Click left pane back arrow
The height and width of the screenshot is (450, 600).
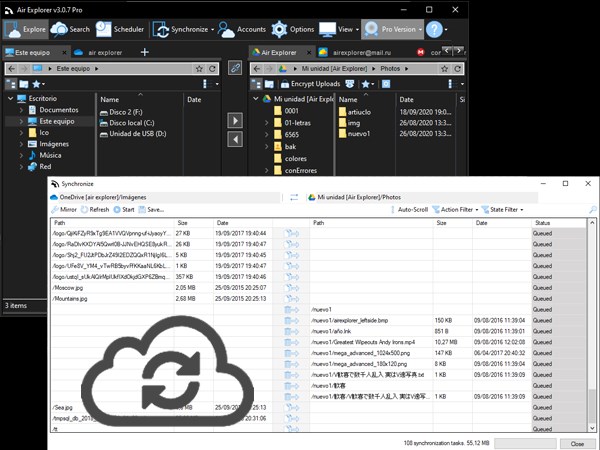tap(12, 68)
